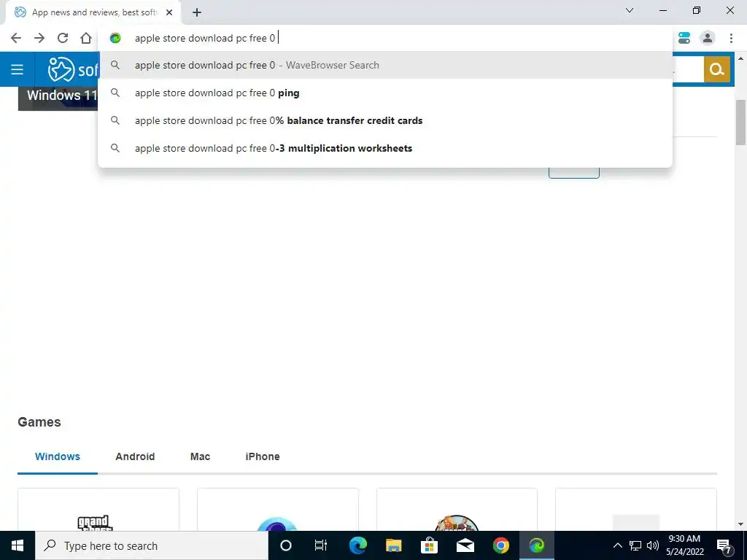Open the Softonic hamburger menu
Screen dimensions: 747x560
coord(18,69)
